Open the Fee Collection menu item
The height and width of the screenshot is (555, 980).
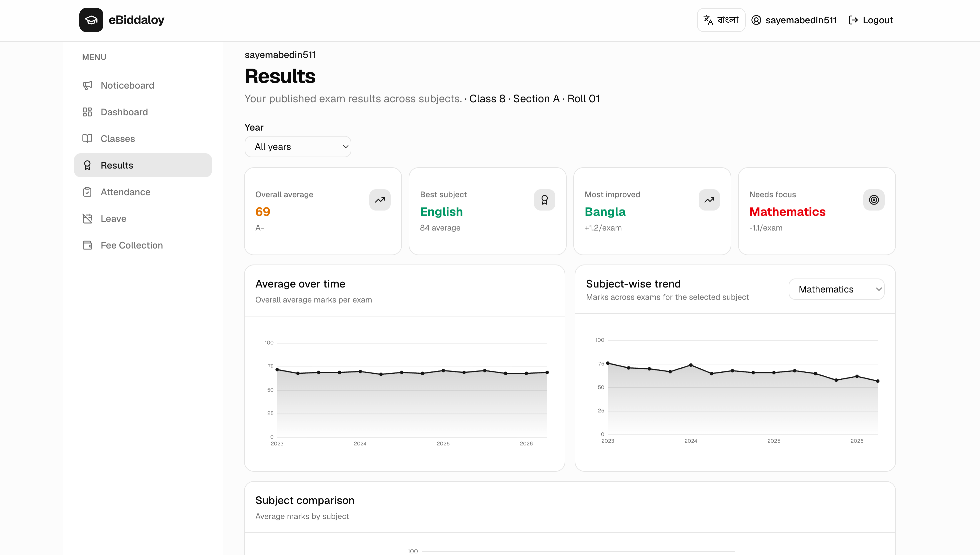[x=143, y=246]
